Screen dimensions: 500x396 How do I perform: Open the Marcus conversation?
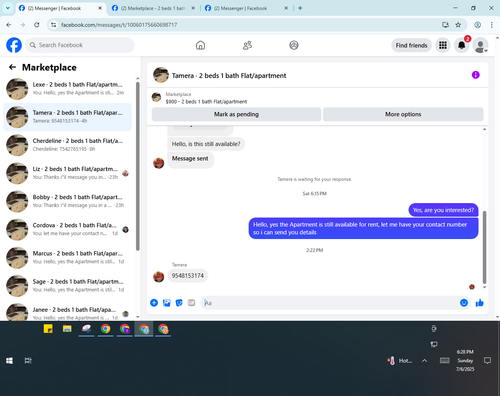(x=67, y=258)
